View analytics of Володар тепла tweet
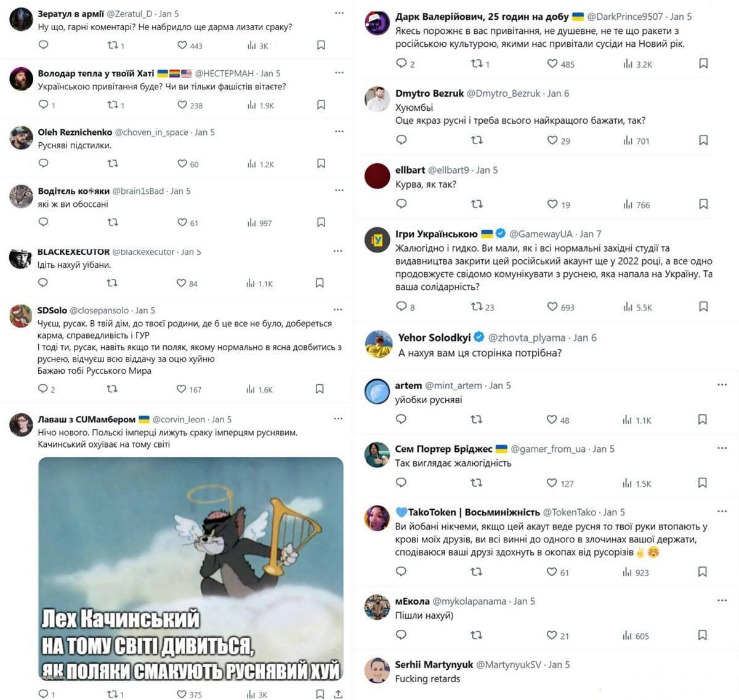 click(260, 105)
